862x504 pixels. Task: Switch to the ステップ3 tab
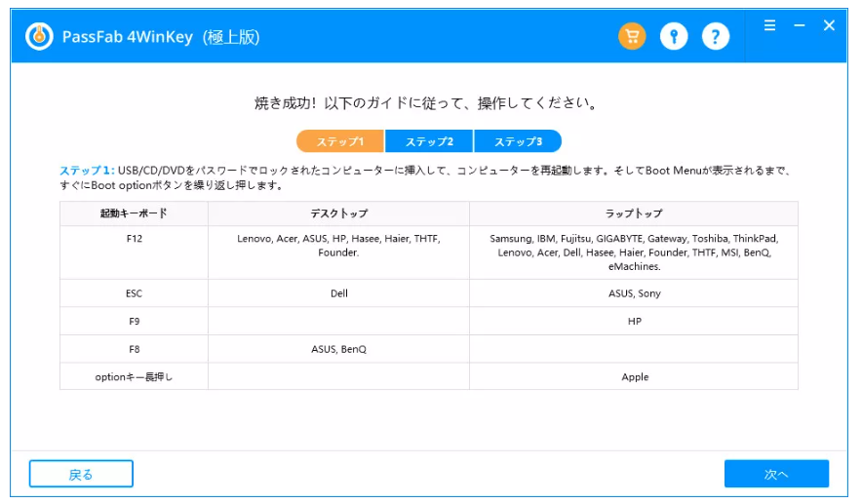tap(518, 141)
